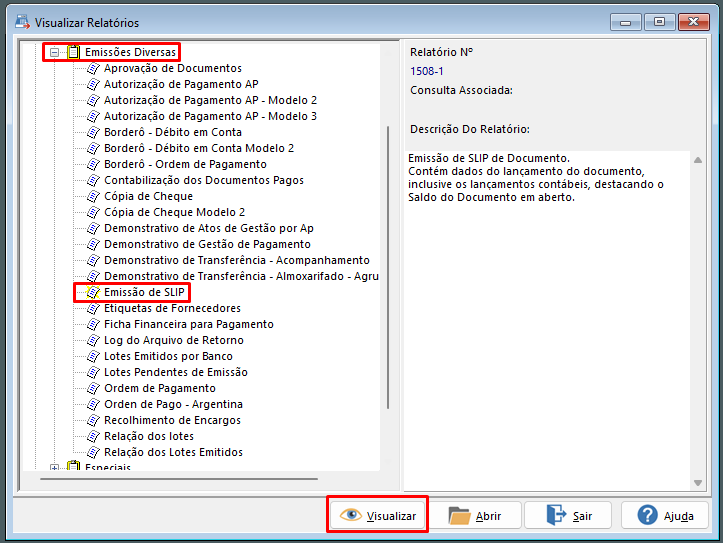The width and height of the screenshot is (723, 543).
Task: Select Demonstrativo de Gestão de Pagamento
Action: pos(207,244)
